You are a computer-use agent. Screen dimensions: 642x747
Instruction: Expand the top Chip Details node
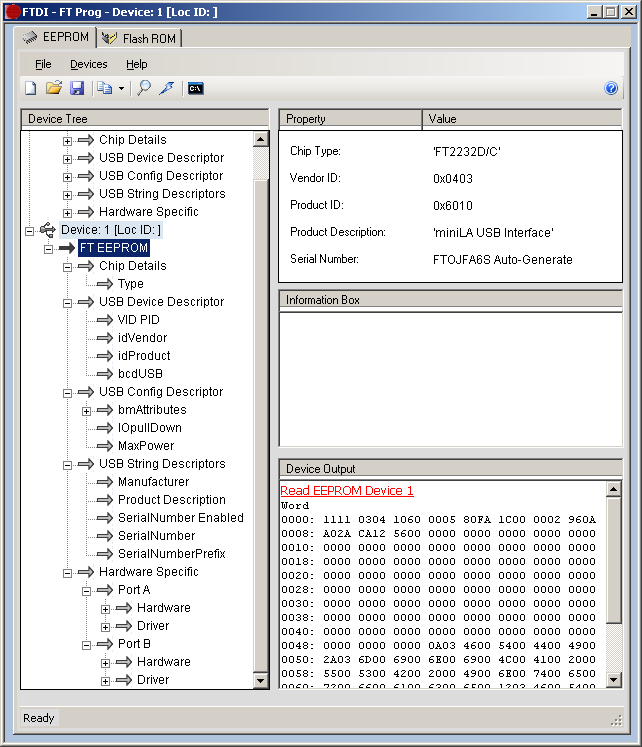(68, 141)
